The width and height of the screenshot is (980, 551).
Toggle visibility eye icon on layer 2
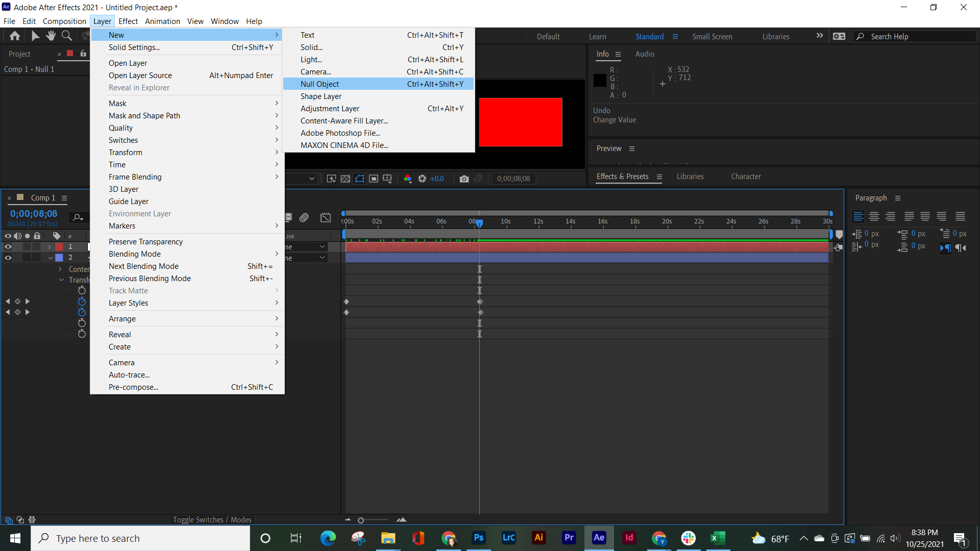pos(8,258)
